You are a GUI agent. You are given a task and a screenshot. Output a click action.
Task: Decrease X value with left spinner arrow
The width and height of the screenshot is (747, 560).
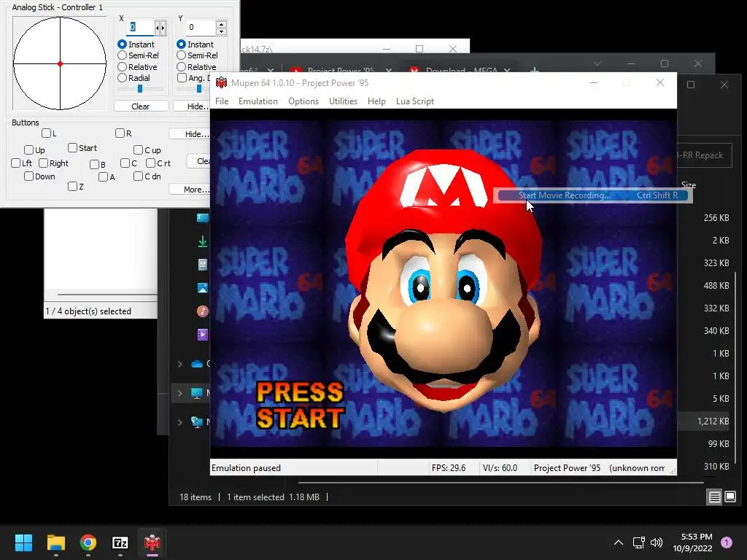(158, 28)
